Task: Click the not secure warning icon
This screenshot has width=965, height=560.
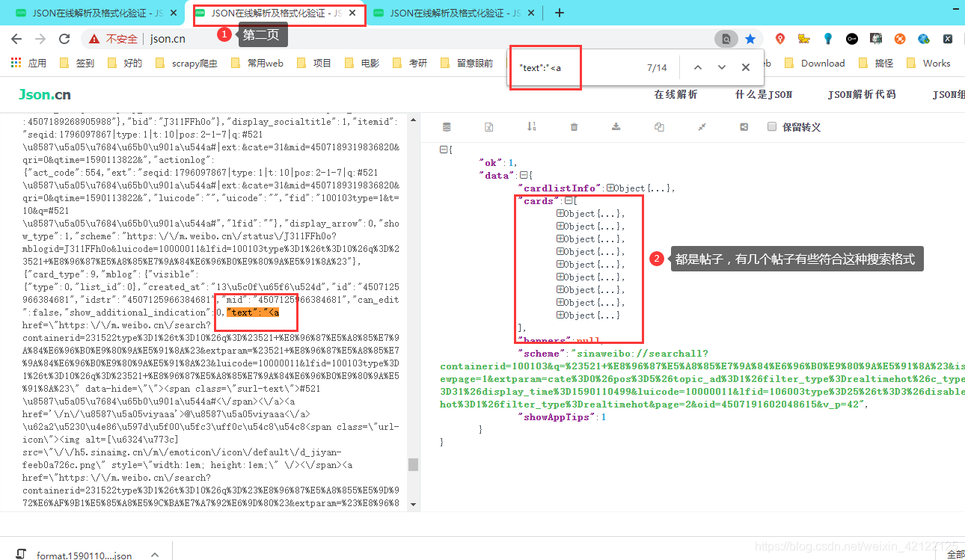Action: 94,39
